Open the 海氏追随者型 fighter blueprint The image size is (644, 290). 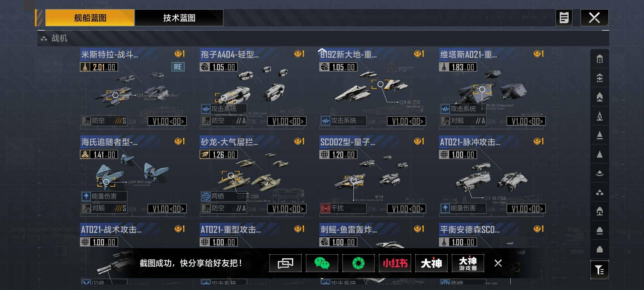point(133,175)
